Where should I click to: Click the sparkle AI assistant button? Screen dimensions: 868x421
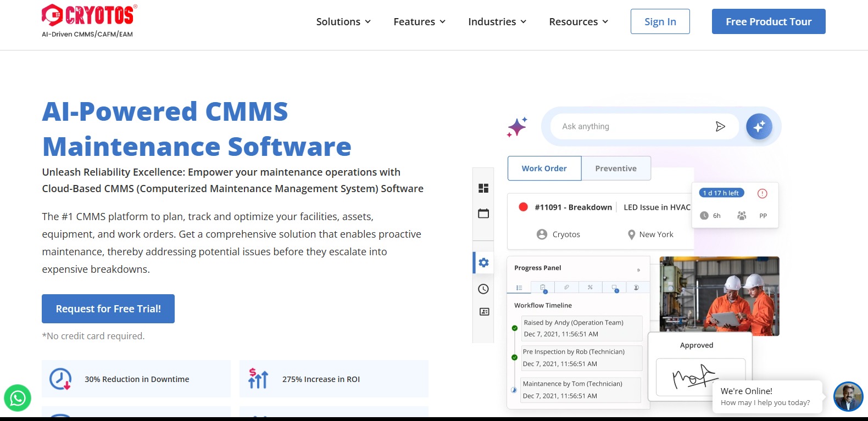[x=759, y=127]
